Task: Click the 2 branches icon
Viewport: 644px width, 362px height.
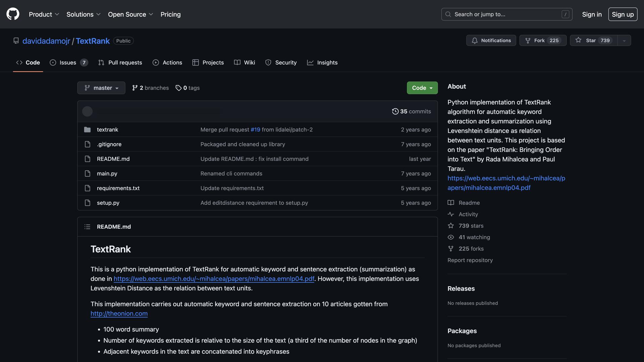Action: tap(135, 88)
